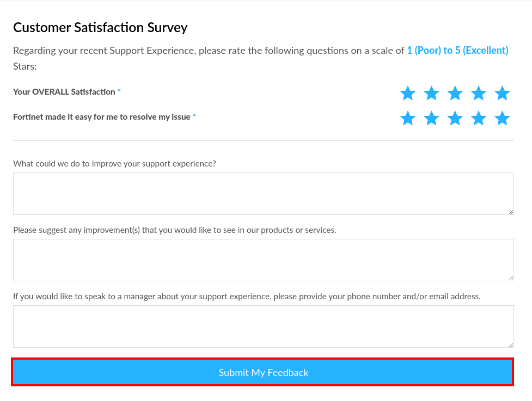Click the Customer Satisfaction Survey heading
The image size is (532, 401).
pos(100,27)
